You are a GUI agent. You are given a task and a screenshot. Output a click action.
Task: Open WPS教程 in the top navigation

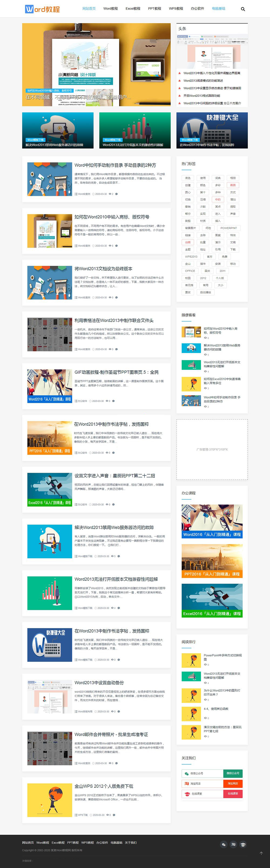(x=176, y=8)
